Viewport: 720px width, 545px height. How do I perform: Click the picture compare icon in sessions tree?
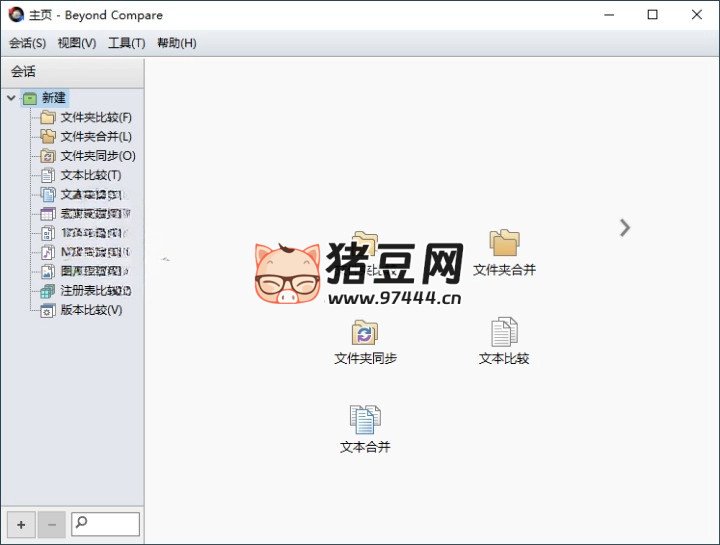(48, 272)
